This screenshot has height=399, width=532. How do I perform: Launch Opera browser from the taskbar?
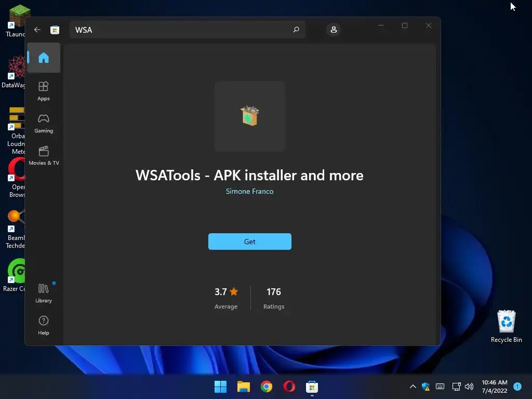coord(289,387)
